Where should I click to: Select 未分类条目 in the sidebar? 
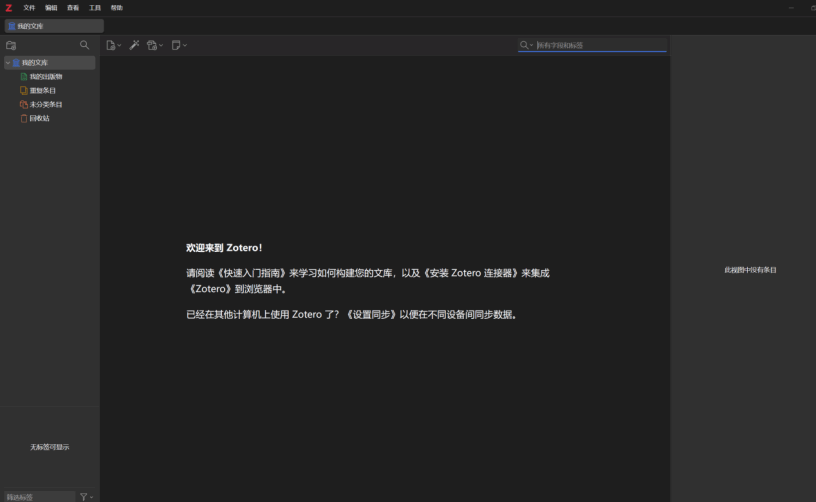46,105
